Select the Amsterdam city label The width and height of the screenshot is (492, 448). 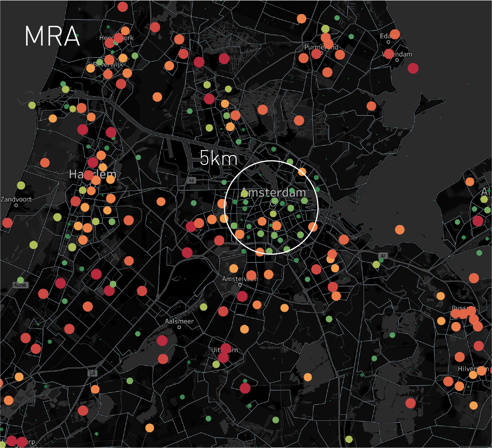click(273, 193)
